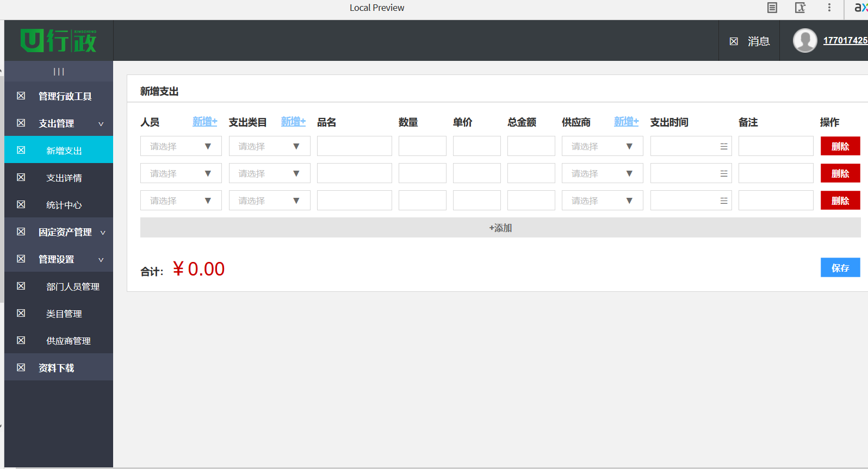Click the icon beside 支出管理
The width and height of the screenshot is (868, 469).
21,123
